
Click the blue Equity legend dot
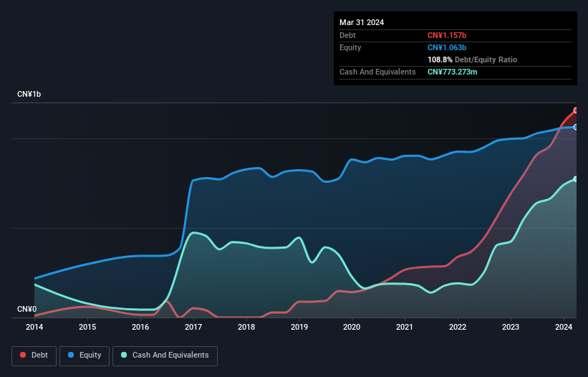[71, 355]
